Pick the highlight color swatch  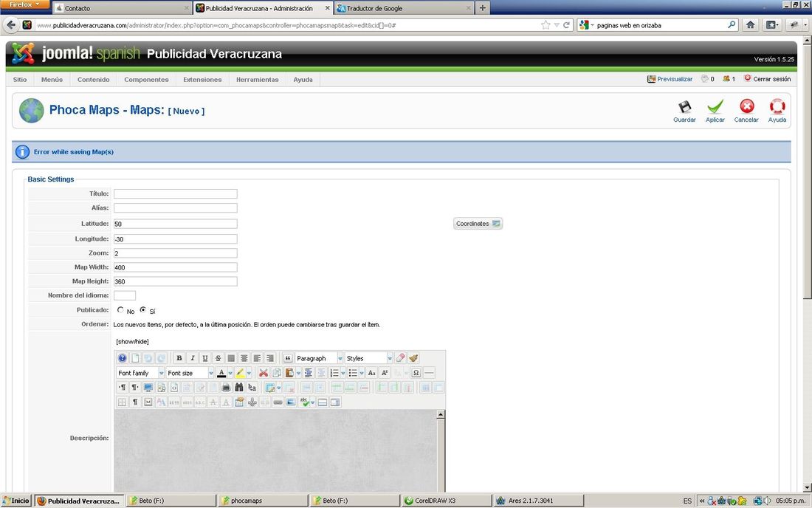tap(240, 373)
